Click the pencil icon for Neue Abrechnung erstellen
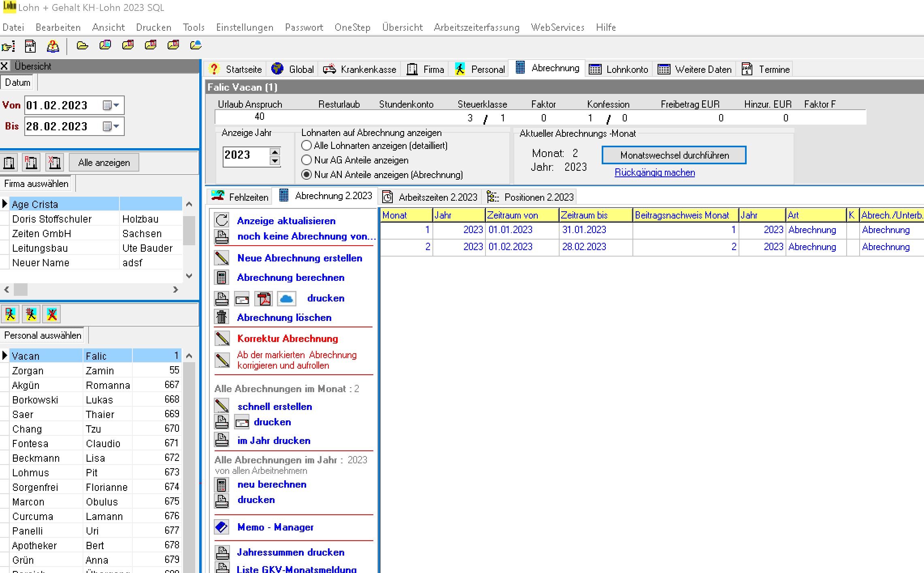 pos(221,258)
